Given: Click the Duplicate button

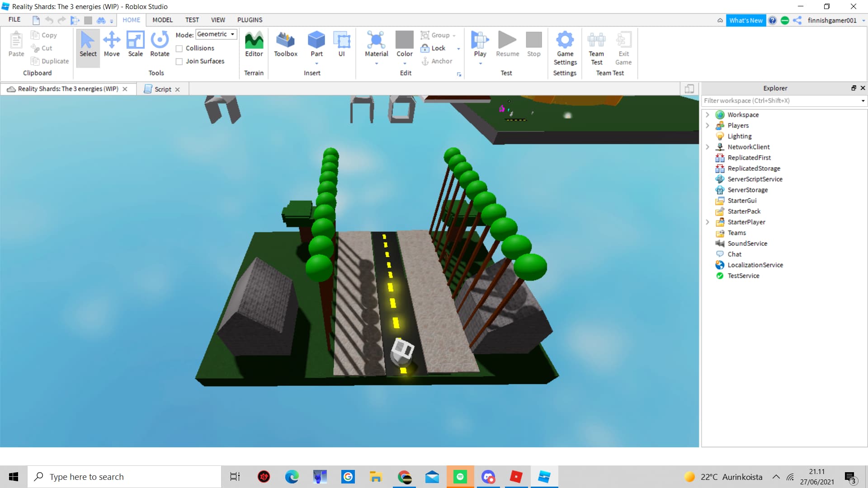Looking at the screenshot, I should click(x=50, y=61).
